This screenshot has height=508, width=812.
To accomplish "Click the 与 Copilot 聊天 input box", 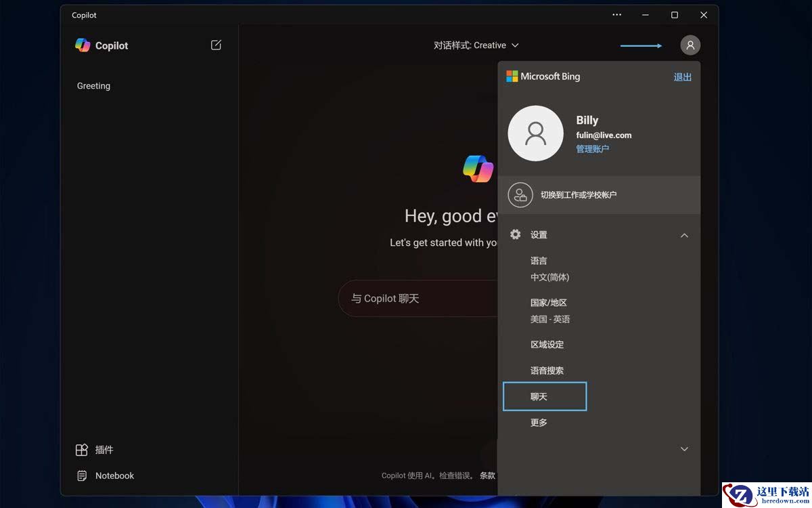I will (418, 299).
